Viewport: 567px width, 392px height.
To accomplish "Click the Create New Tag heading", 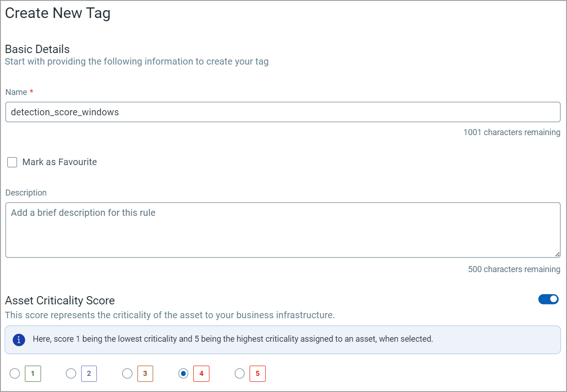I will (x=57, y=13).
